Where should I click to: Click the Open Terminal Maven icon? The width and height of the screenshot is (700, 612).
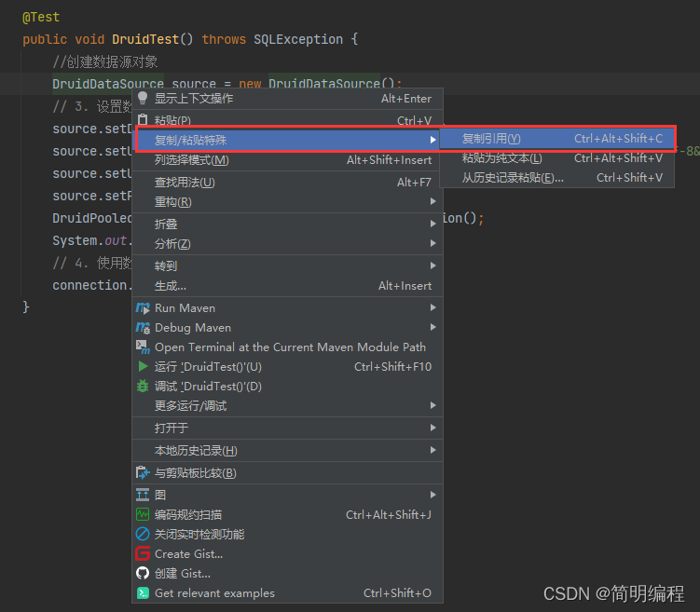143,347
